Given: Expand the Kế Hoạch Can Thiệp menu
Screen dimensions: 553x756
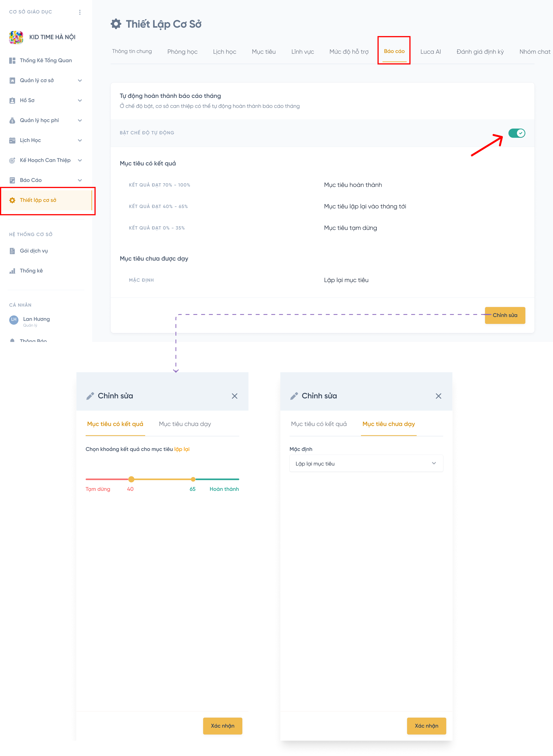Looking at the screenshot, I should tap(80, 160).
